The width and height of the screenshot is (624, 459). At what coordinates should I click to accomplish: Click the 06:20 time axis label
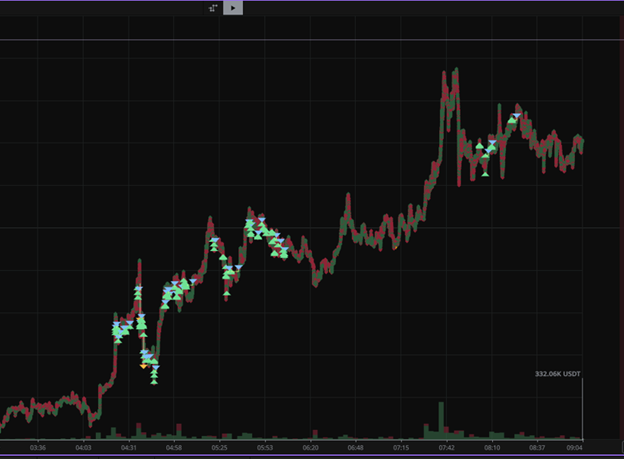pyautogui.click(x=310, y=448)
